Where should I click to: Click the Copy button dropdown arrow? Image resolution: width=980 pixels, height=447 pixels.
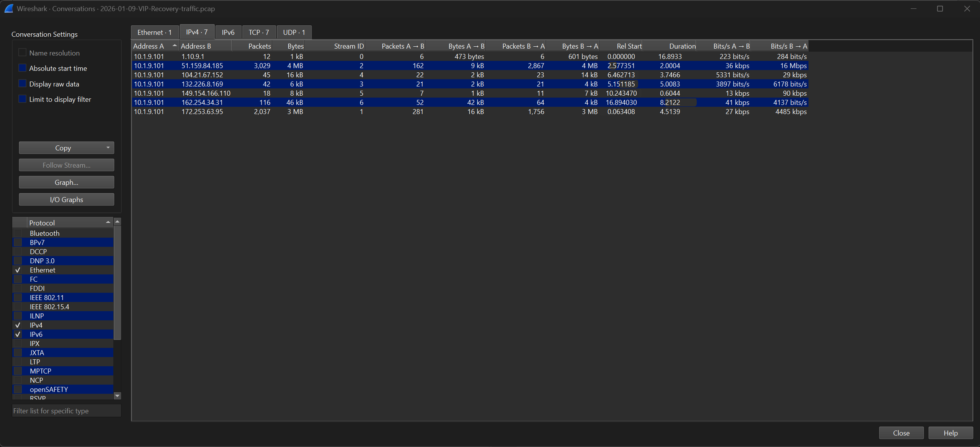108,148
